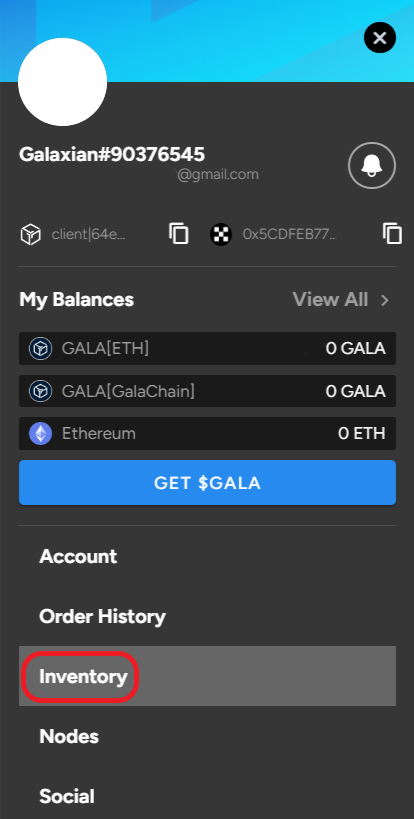Screen dimensions: 414x819
Task: Open the Account menu item
Action: 78,556
